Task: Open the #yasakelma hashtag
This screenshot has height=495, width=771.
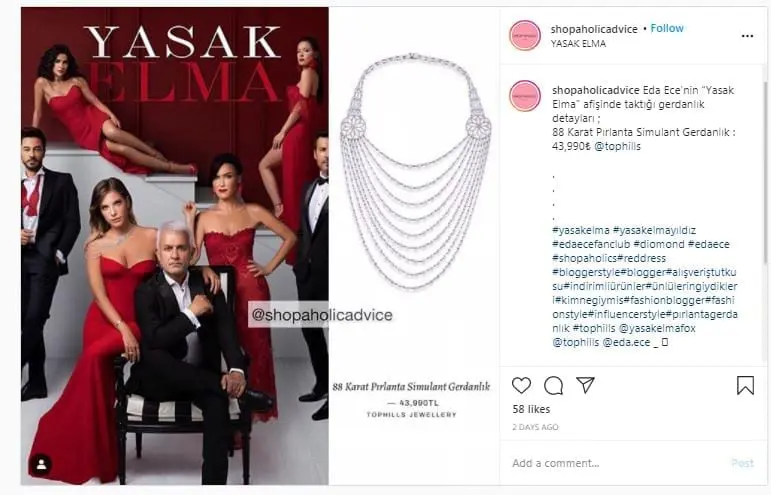Action: tap(581, 230)
